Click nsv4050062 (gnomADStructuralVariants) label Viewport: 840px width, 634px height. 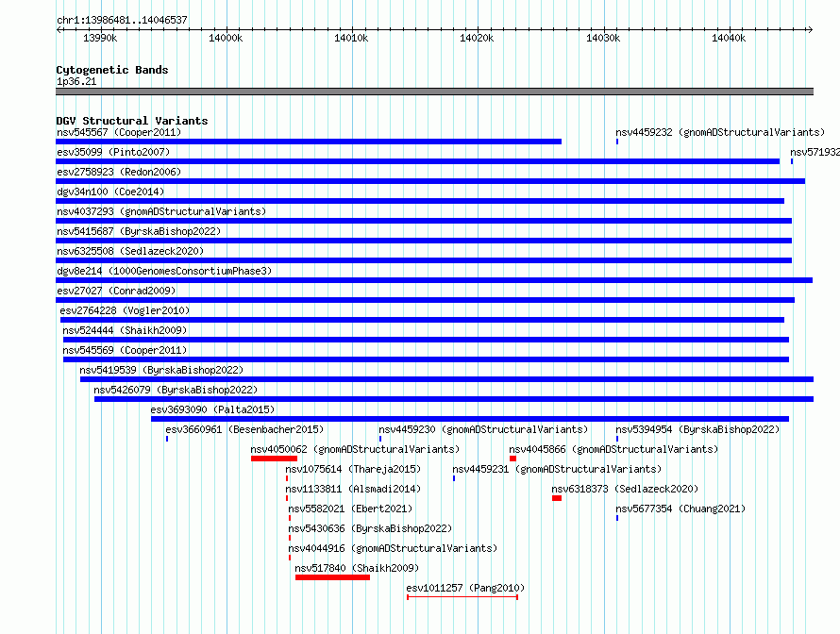pos(355,449)
